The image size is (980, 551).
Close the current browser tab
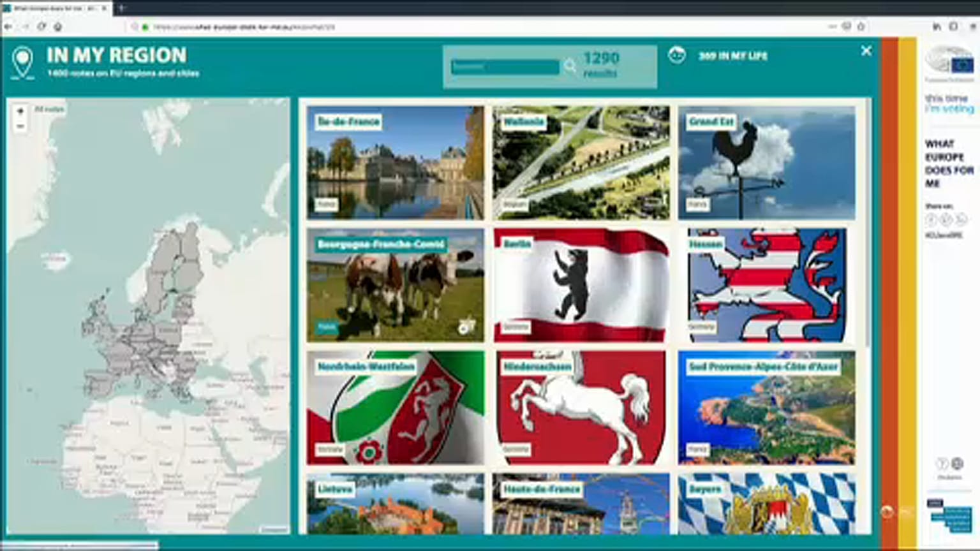click(104, 8)
